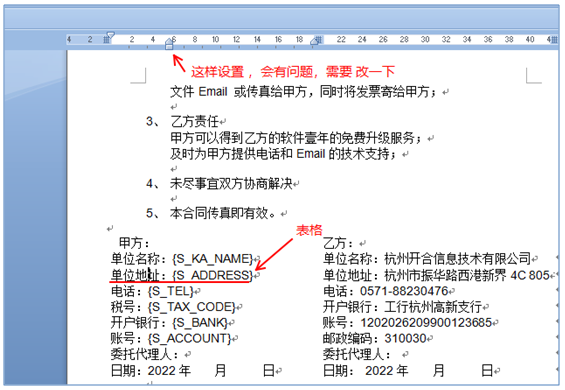Click ruler mark 12
The image size is (565, 390).
click(236, 39)
